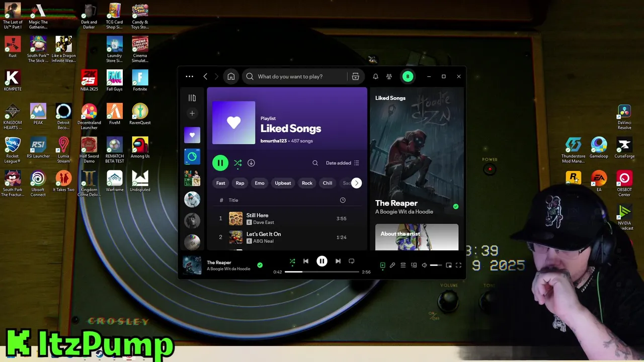644x362 pixels.
Task: Open the profile avatar B menu
Action: tap(408, 76)
